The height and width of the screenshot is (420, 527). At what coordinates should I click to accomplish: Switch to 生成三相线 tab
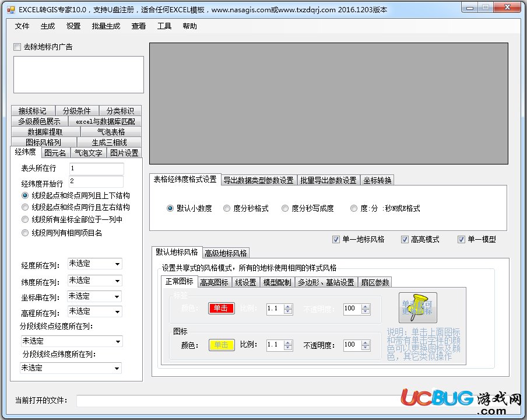pos(109,142)
